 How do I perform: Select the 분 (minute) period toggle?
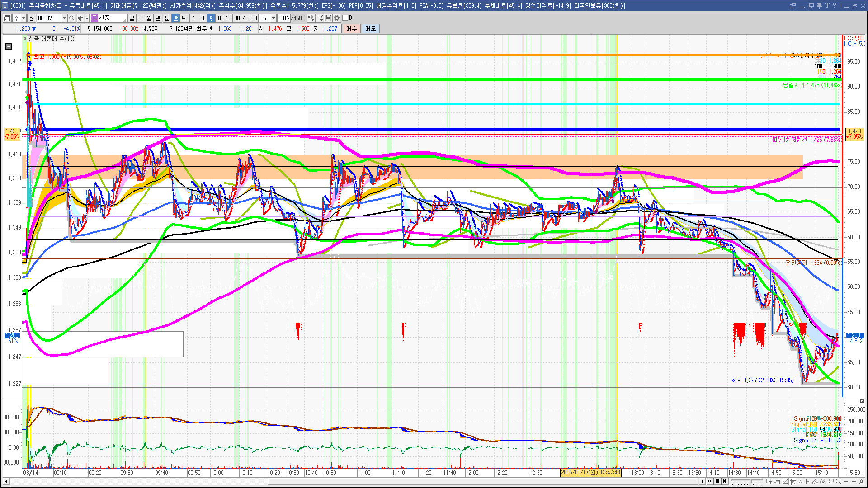click(167, 18)
